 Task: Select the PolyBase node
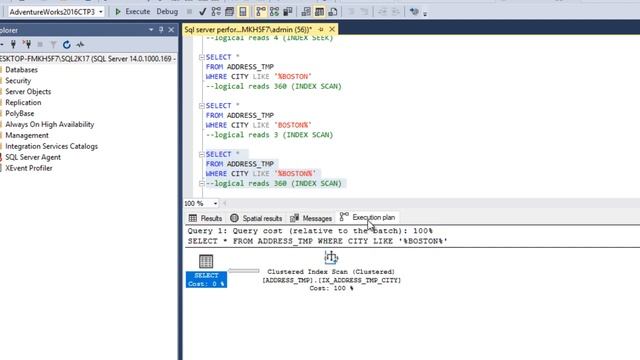[20, 113]
